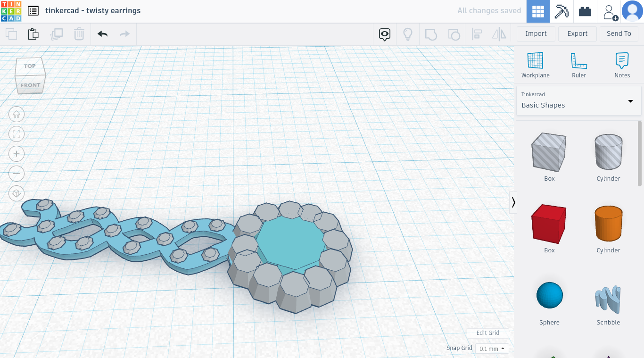
Task: Select the teal octagon center of the earring
Action: point(291,242)
